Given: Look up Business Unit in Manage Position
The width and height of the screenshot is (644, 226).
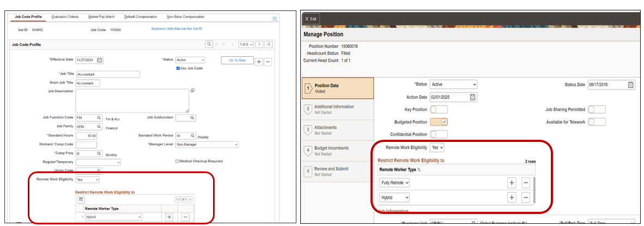Looking at the screenshot, I should click(x=474, y=223).
